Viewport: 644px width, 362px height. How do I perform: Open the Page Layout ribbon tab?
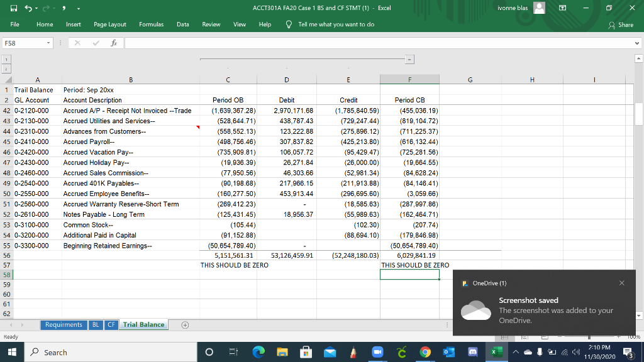pyautogui.click(x=109, y=25)
